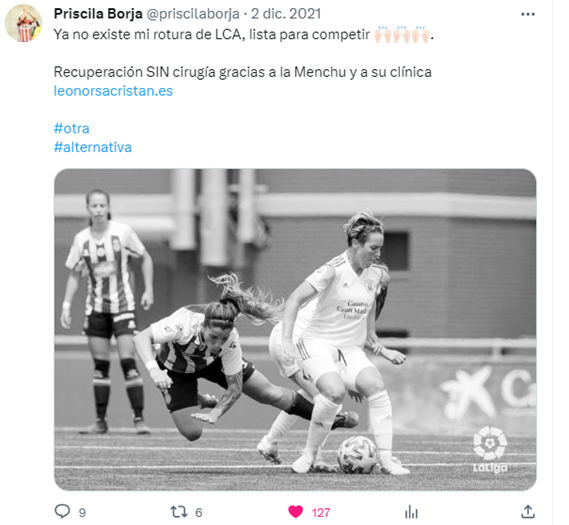Follow the leonorsacristan.es link
Viewport: 569px width, 525px height.
coord(113,91)
